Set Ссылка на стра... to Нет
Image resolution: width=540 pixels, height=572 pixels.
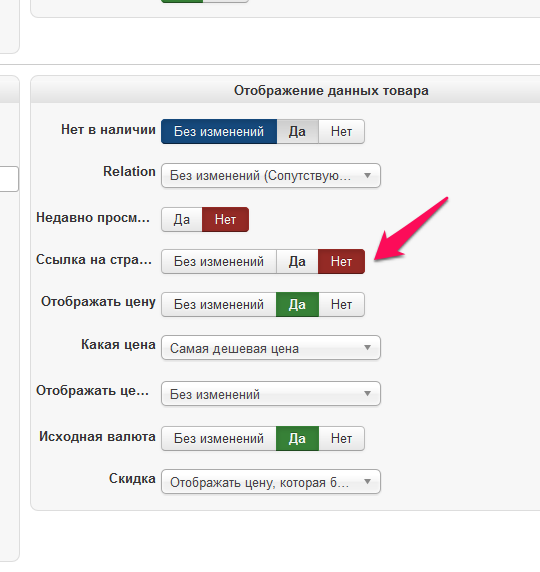click(x=342, y=262)
